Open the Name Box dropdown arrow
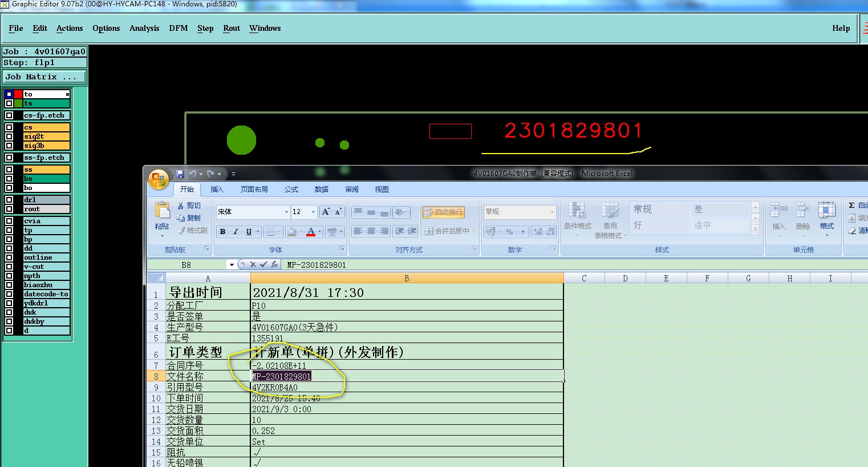The image size is (868, 467). [232, 265]
